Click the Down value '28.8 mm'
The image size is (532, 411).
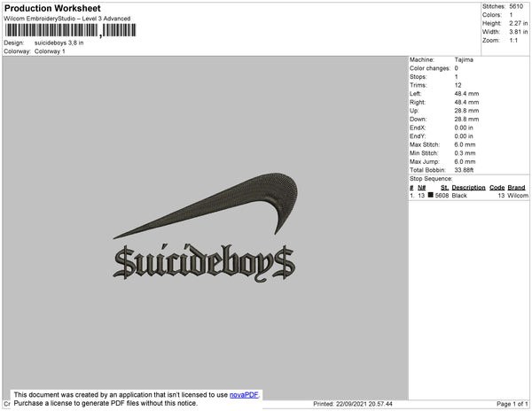point(466,119)
